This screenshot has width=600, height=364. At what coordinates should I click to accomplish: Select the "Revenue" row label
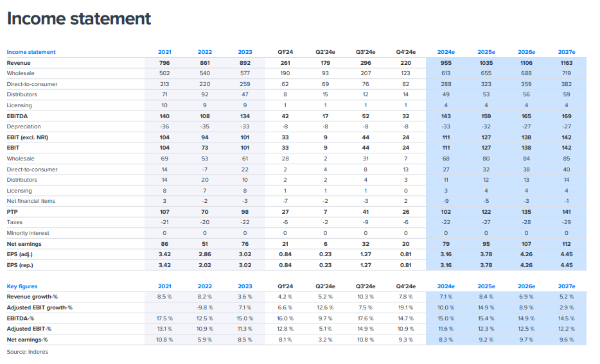pyautogui.click(x=19, y=63)
